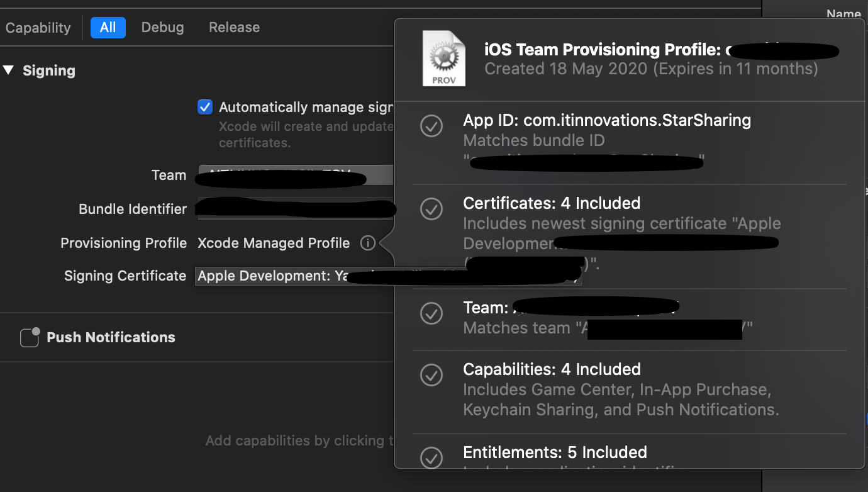Image resolution: width=868 pixels, height=492 pixels.
Task: Click the checkmark icon beside Team
Action: (431, 313)
